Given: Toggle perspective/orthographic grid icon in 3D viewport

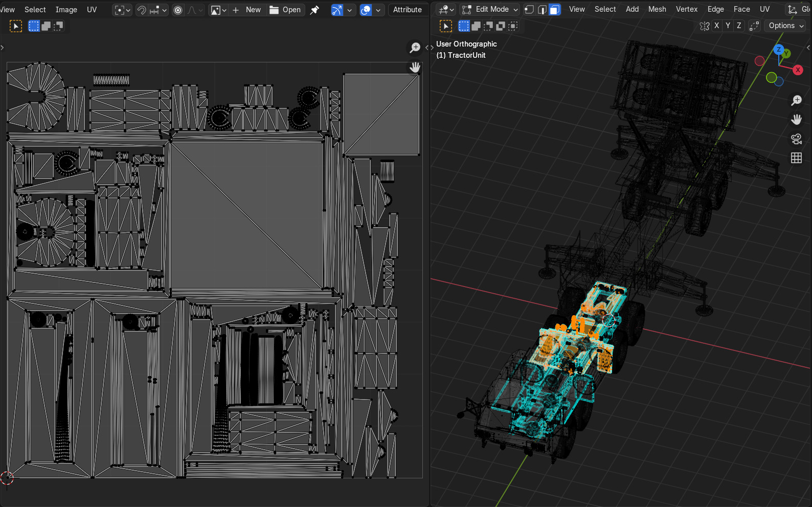Looking at the screenshot, I should pos(796,158).
